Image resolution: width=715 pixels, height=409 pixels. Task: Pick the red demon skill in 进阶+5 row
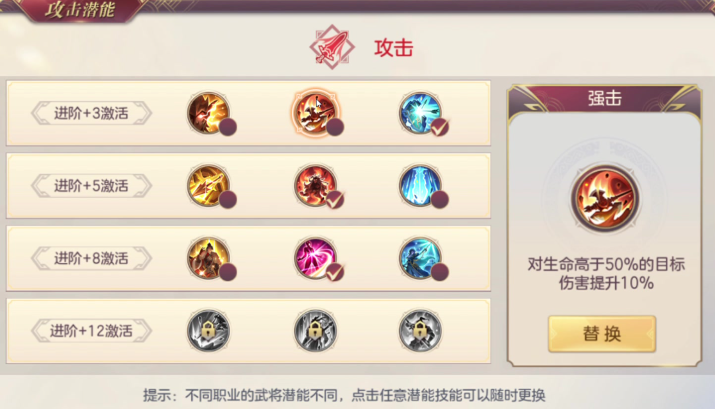pyautogui.click(x=315, y=186)
